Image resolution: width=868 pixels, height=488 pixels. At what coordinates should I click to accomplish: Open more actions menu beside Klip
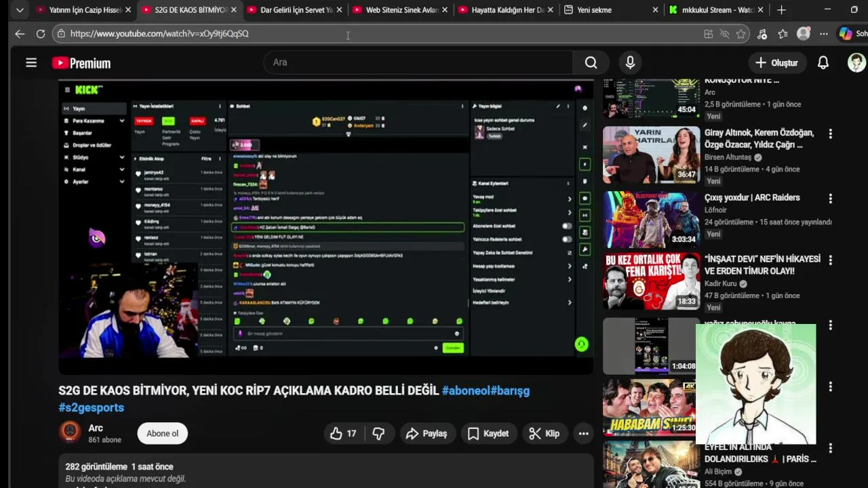pos(583,434)
